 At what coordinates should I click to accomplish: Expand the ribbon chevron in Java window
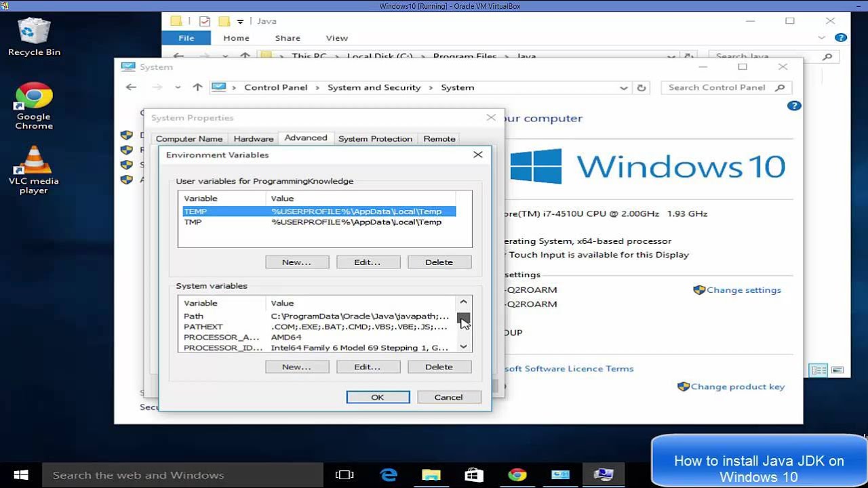tap(822, 38)
